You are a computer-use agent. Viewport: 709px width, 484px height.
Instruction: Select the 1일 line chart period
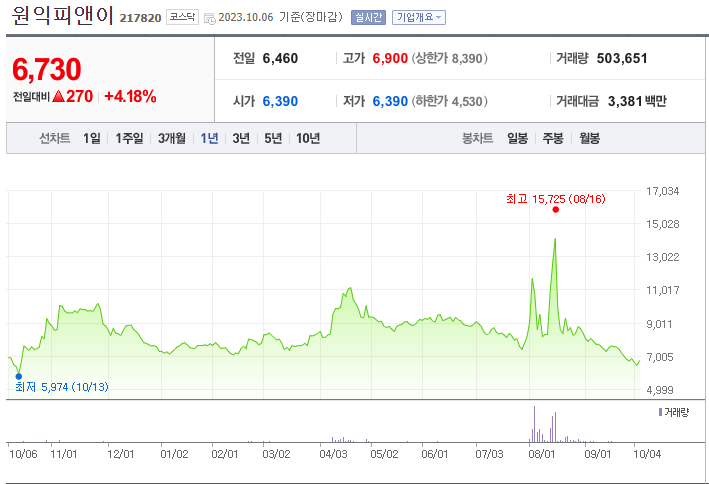(x=92, y=138)
